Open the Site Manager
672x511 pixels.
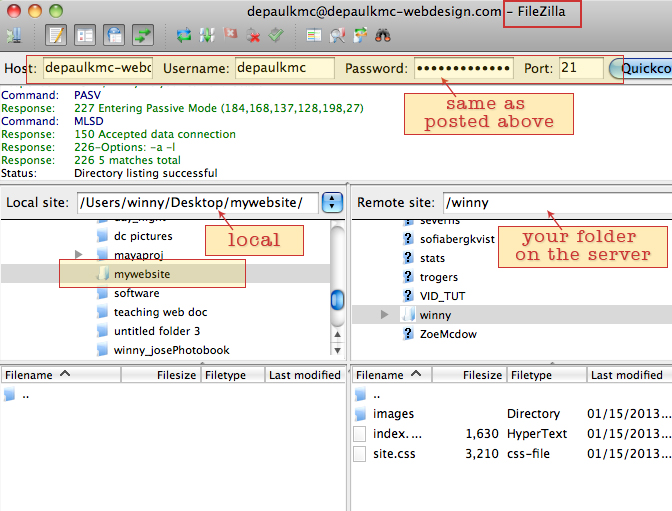coord(14,35)
